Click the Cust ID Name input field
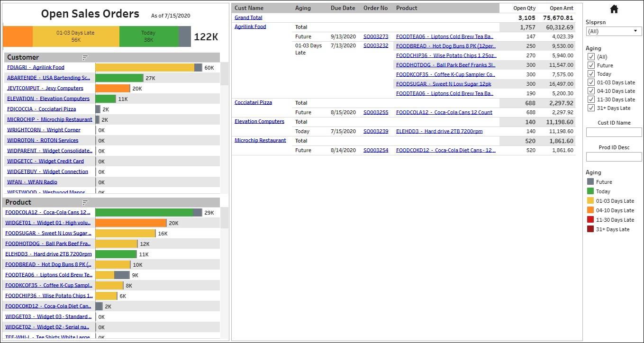 coord(614,132)
